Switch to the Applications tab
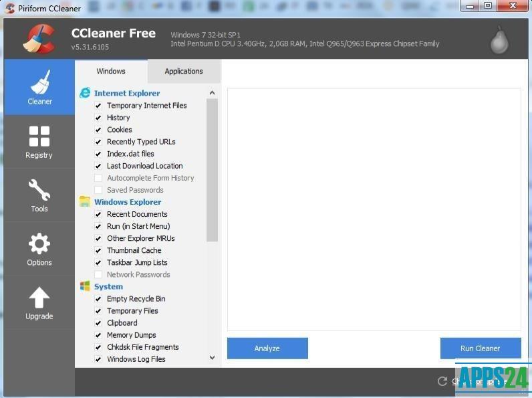The height and width of the screenshot is (398, 532). coord(184,72)
